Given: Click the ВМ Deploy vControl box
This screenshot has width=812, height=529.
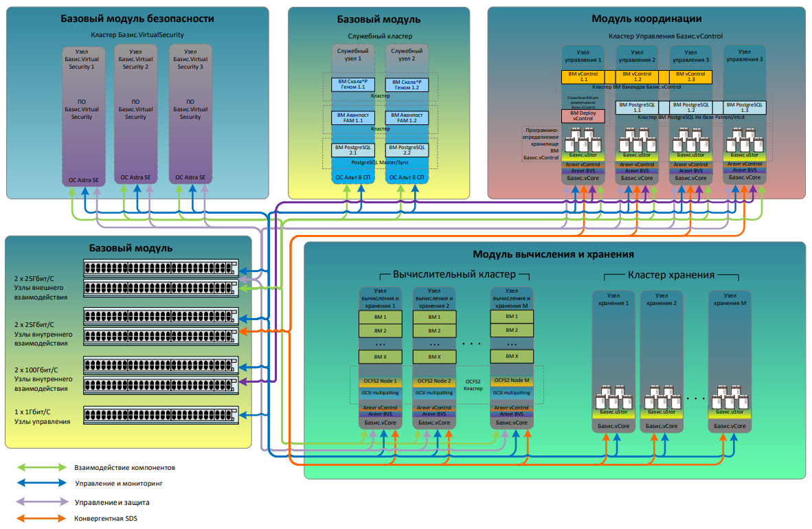Looking at the screenshot, I should (x=583, y=116).
